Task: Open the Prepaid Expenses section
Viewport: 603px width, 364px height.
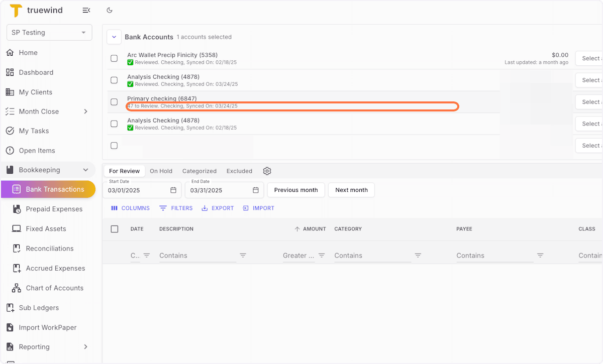Action: click(54, 209)
